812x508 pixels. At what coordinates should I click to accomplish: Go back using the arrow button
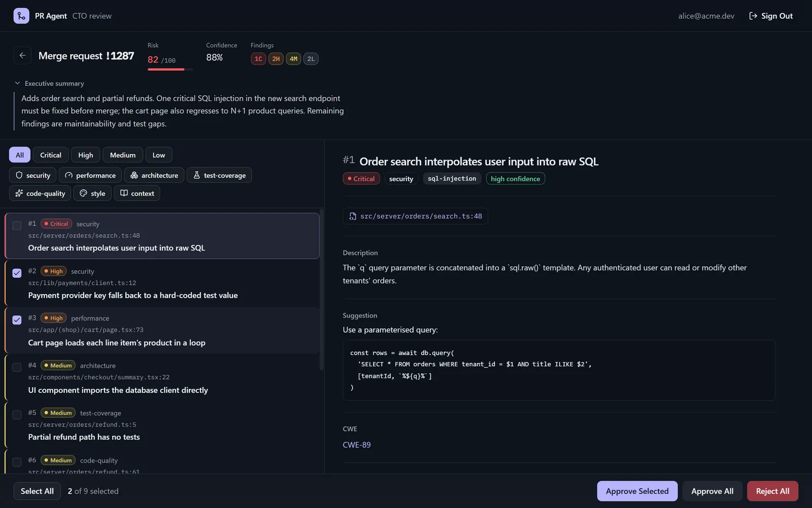(22, 55)
